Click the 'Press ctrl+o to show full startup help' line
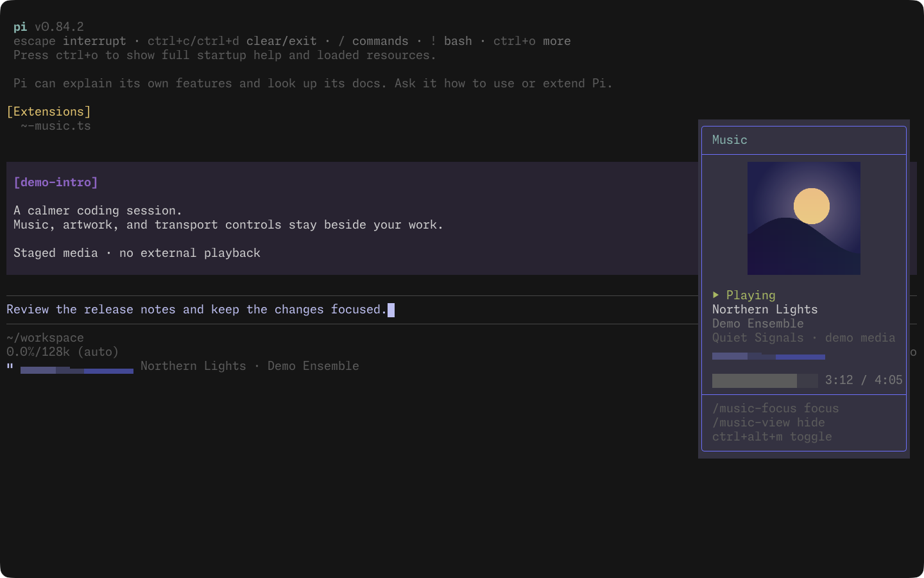The width and height of the screenshot is (924, 578). click(x=225, y=55)
